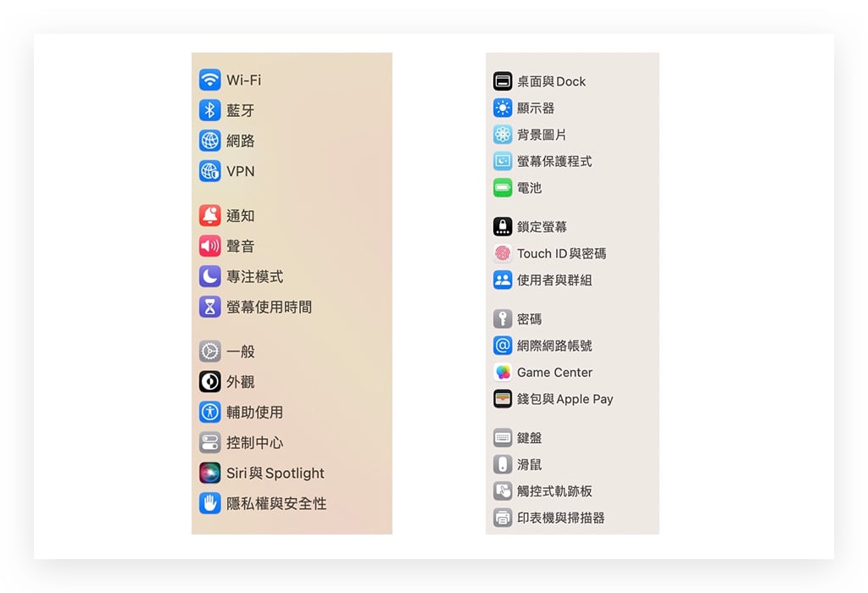This screenshot has width=868, height=593.
Task: Click the 鍵盤 keyboard icon
Action: [503, 438]
